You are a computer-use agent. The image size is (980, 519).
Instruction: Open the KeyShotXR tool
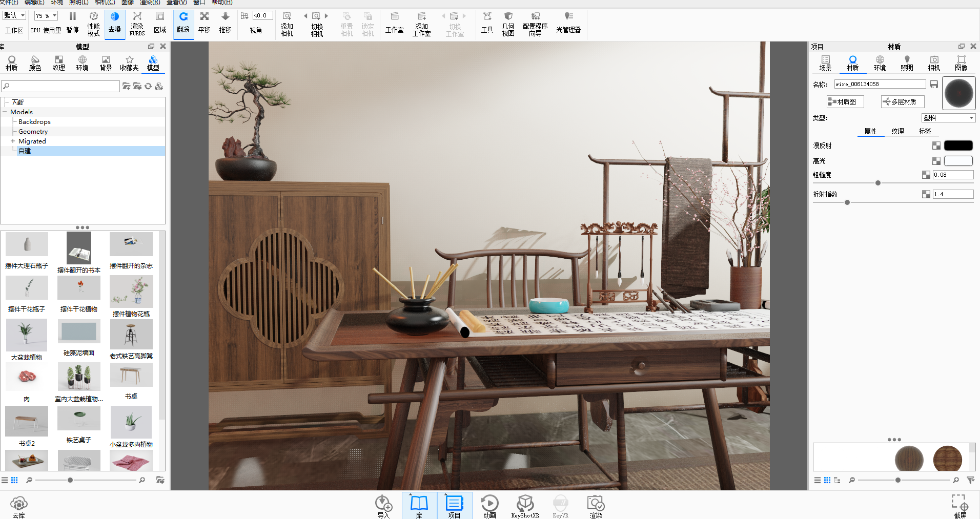coord(525,506)
